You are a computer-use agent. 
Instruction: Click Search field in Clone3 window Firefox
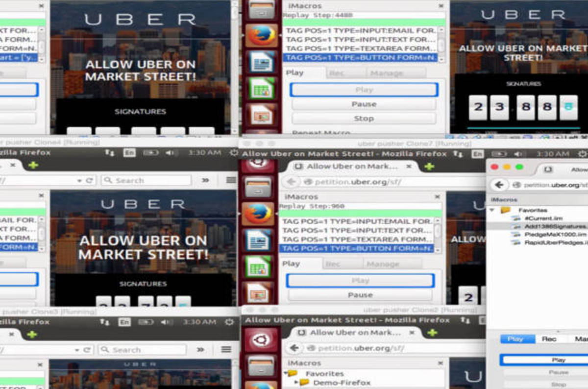tap(142, 350)
